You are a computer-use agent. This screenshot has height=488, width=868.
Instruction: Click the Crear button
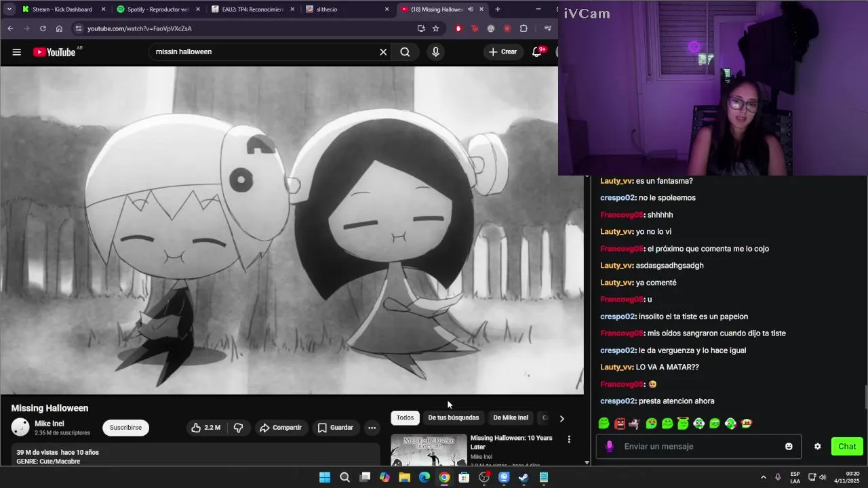(x=502, y=52)
